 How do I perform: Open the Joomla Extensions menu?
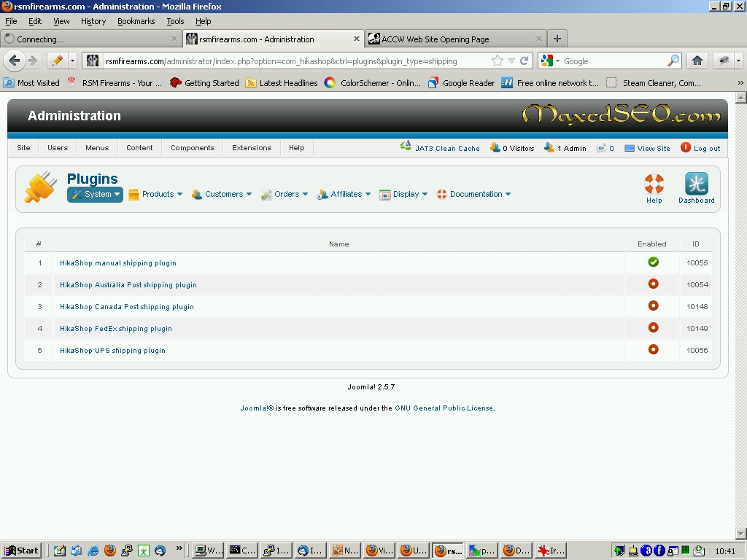[252, 147]
